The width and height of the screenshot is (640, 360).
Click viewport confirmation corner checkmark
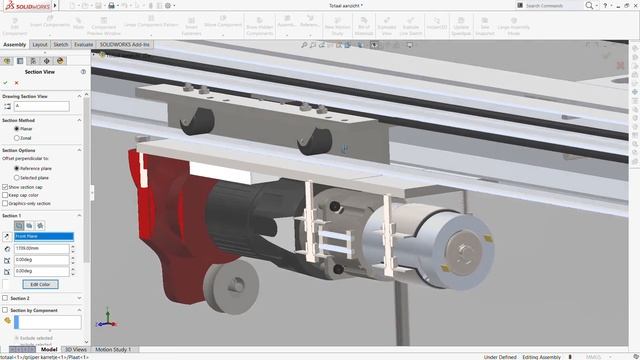607,56
